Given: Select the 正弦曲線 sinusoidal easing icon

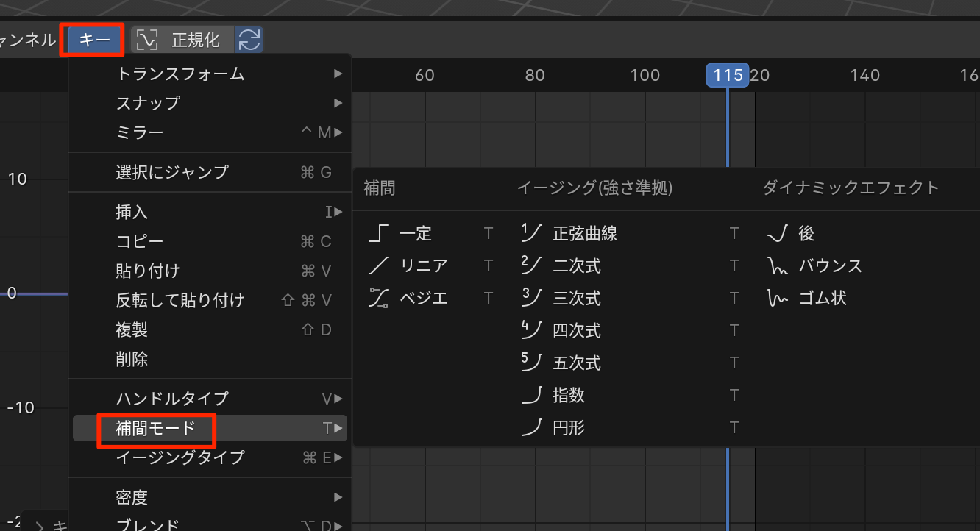Looking at the screenshot, I should [x=531, y=234].
